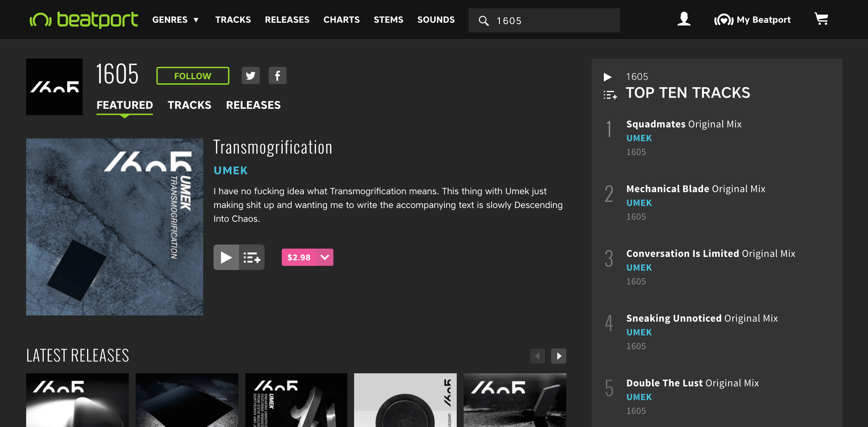Image resolution: width=868 pixels, height=427 pixels.
Task: Open the user account icon
Action: pyautogui.click(x=684, y=19)
